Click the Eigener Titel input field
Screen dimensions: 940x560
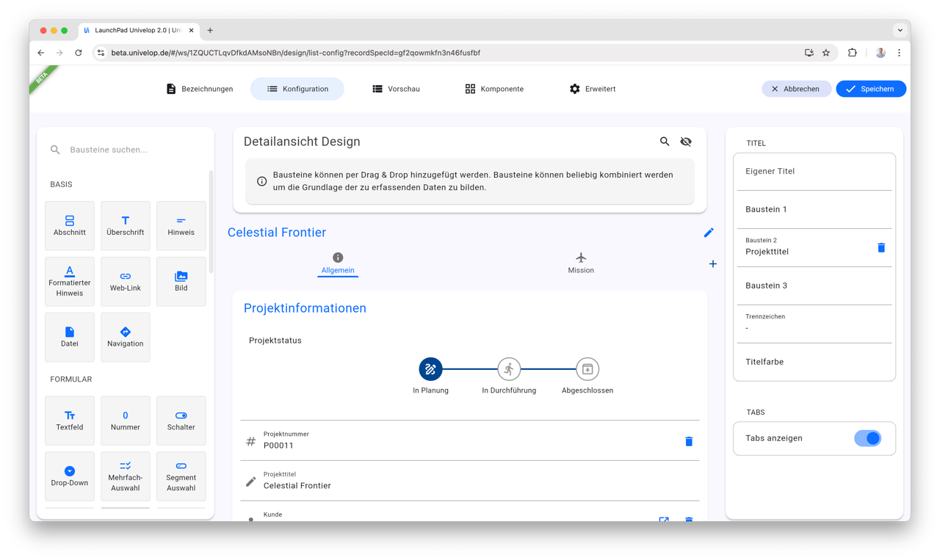point(814,172)
